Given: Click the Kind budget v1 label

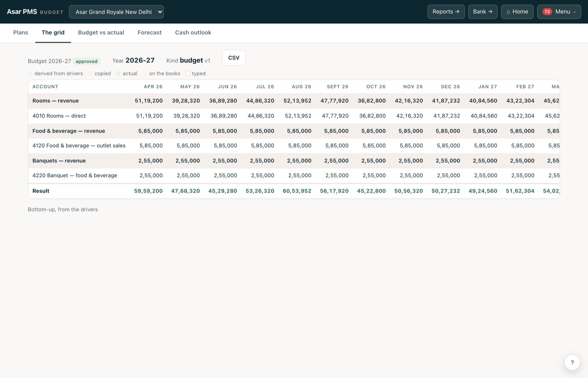Looking at the screenshot, I should (x=188, y=60).
